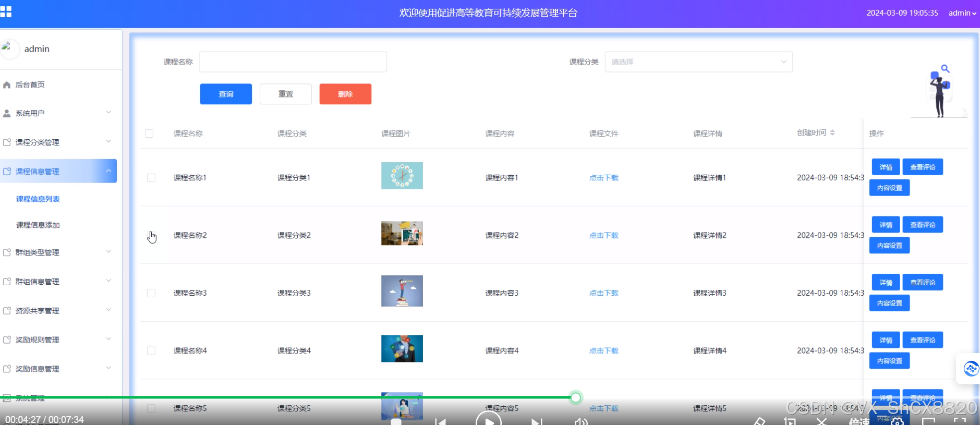The image size is (980, 425).
Task: Toggle the select-all checkbox in table header
Action: 149,133
